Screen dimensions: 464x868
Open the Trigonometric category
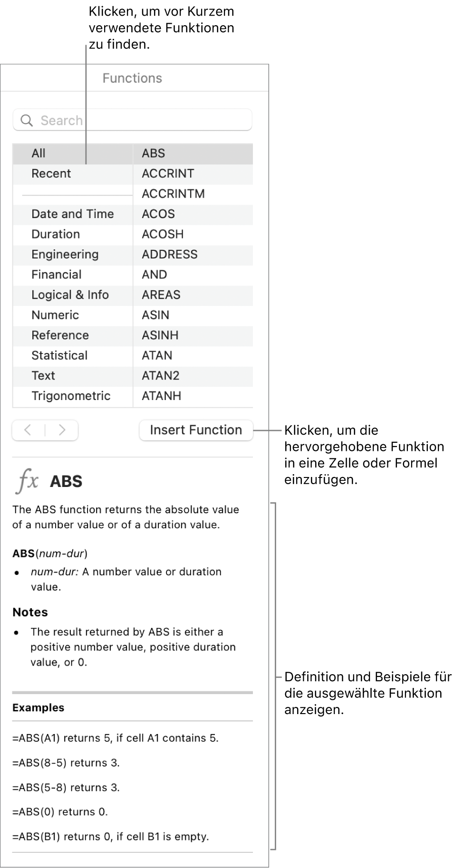pyautogui.click(x=71, y=396)
